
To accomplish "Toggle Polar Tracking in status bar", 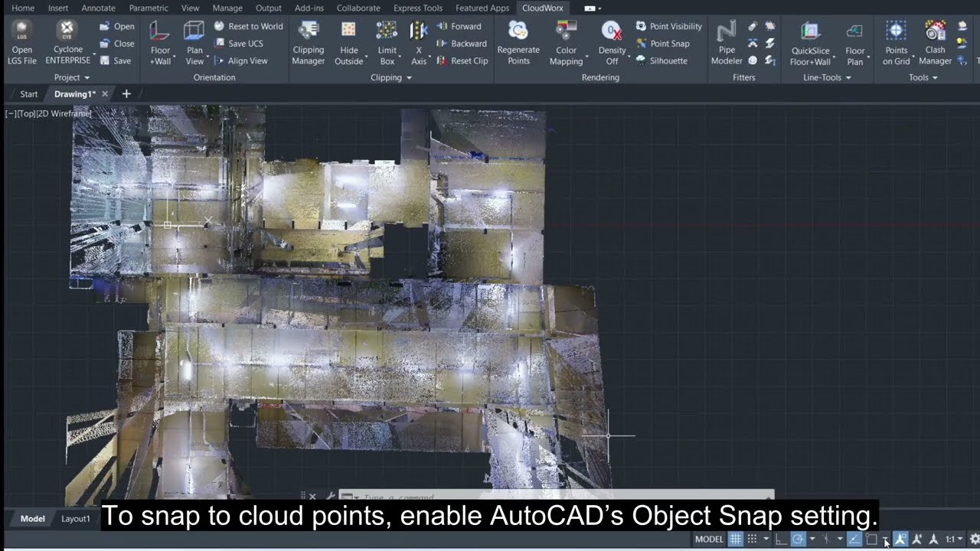I will click(798, 539).
